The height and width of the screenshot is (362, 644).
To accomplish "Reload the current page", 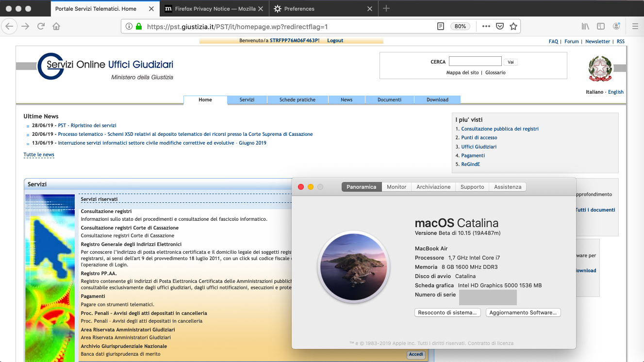I will pyautogui.click(x=41, y=26).
